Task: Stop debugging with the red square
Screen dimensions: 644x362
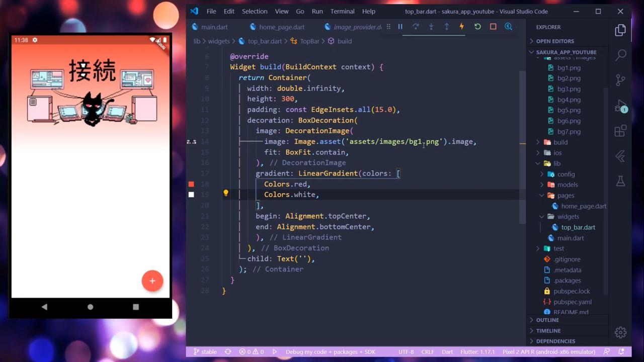Action: pos(493,27)
